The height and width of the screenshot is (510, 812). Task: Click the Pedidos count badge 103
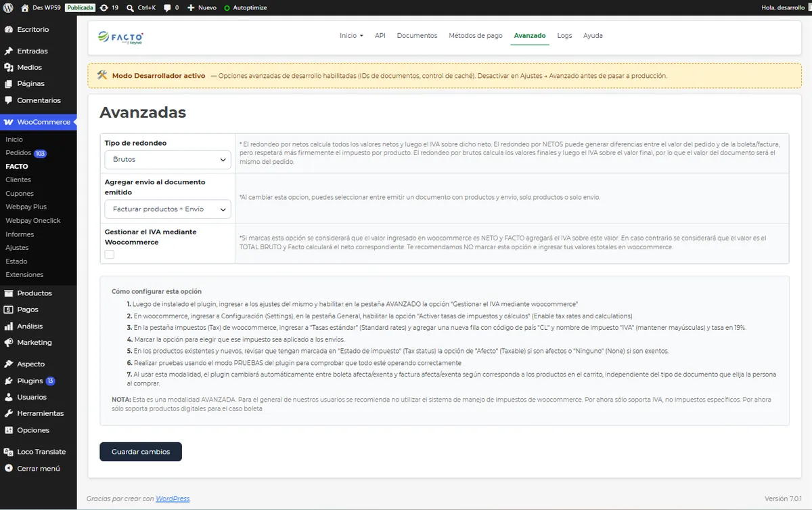40,153
